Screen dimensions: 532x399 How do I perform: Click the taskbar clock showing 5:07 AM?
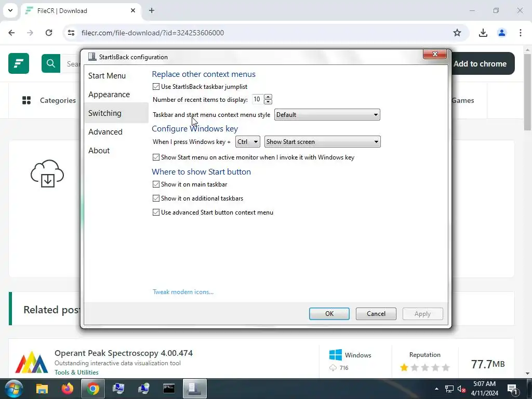coord(485,389)
